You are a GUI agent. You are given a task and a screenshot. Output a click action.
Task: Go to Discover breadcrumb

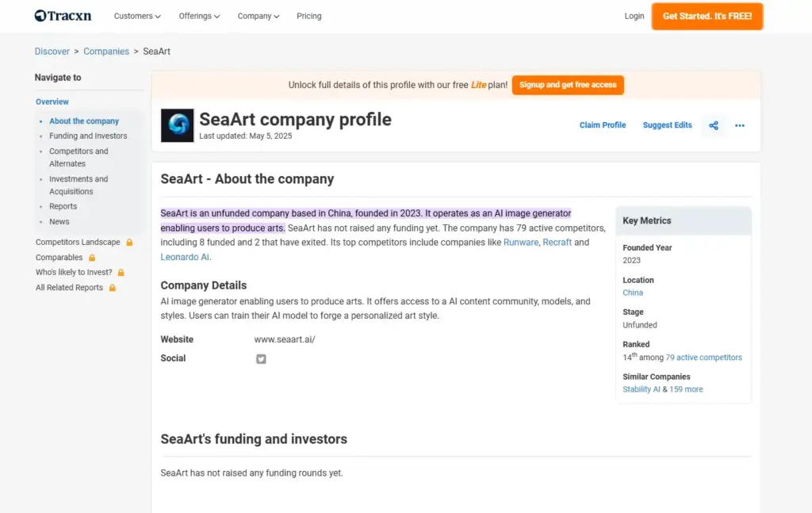(52, 52)
